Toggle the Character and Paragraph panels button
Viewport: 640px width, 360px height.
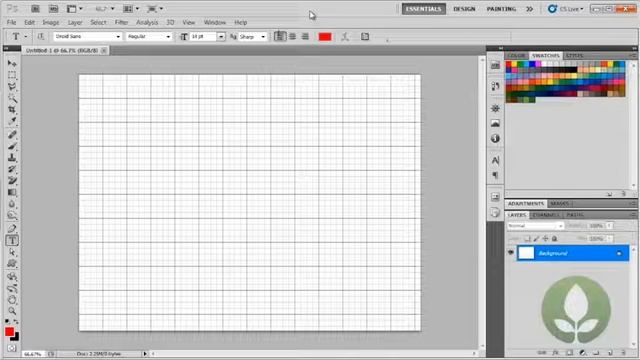pos(365,37)
